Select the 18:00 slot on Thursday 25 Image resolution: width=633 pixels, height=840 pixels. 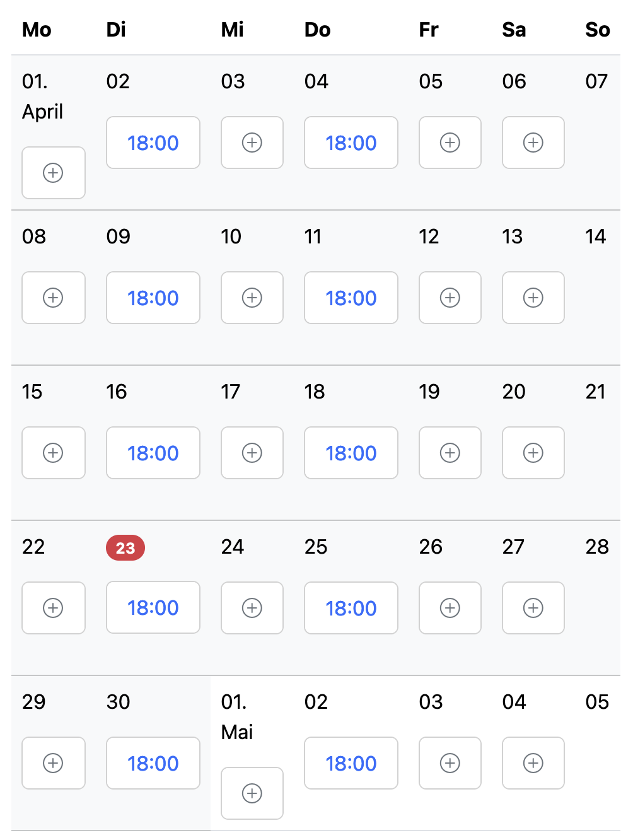(x=351, y=608)
